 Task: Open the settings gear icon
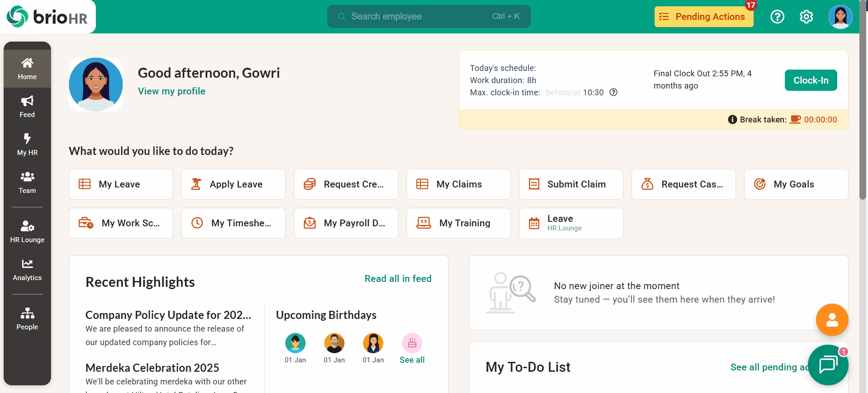coord(806,17)
